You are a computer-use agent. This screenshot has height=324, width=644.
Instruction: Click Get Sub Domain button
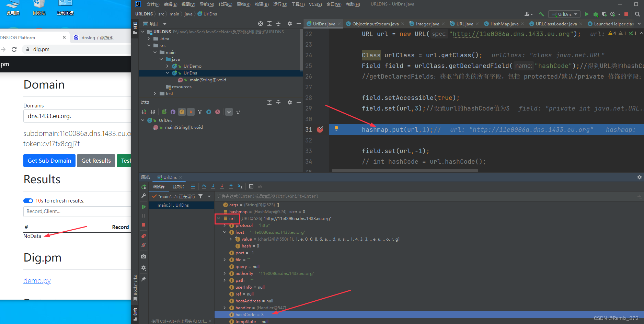coord(49,161)
